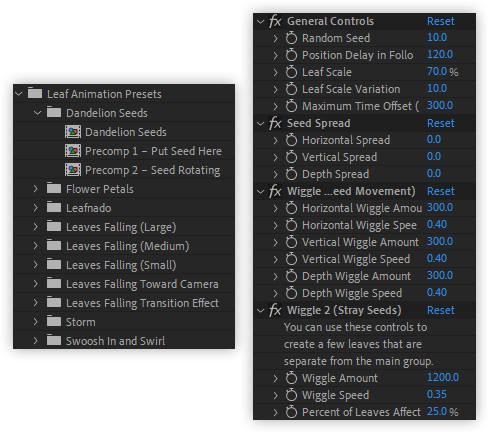Reset the General Controls effect
Screen dimensions: 489x433
point(440,21)
